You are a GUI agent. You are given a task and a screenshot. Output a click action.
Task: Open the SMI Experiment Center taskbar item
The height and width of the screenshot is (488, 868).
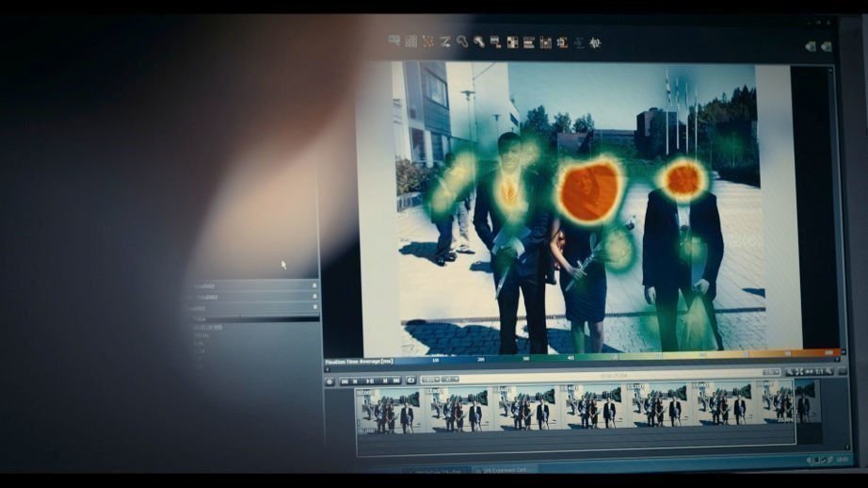(x=504, y=470)
